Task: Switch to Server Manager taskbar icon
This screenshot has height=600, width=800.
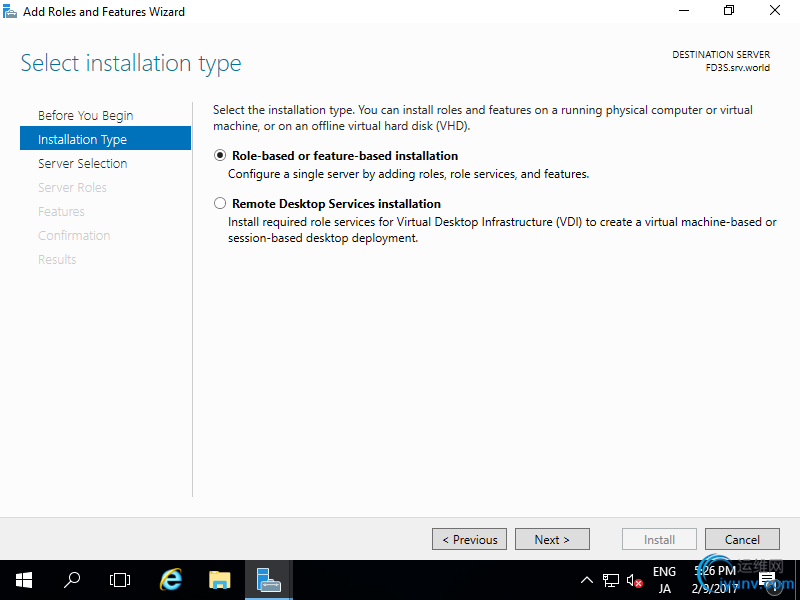Action: pyautogui.click(x=269, y=580)
